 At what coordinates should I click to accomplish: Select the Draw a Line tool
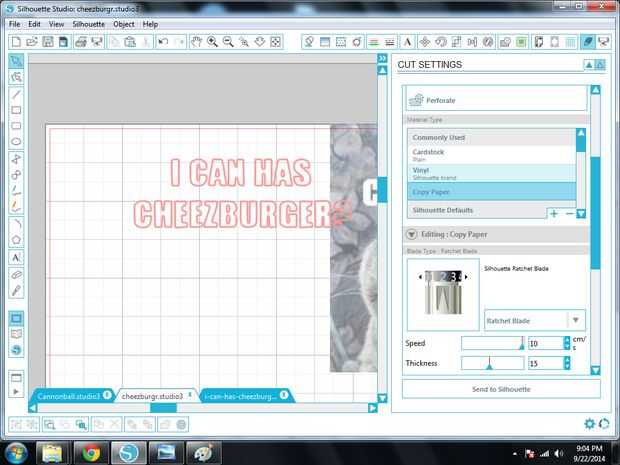coord(16,95)
